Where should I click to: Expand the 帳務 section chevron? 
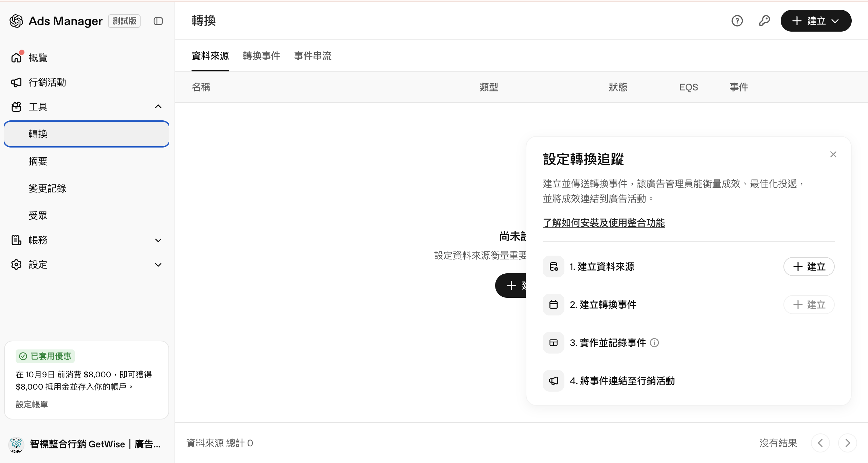coord(158,240)
